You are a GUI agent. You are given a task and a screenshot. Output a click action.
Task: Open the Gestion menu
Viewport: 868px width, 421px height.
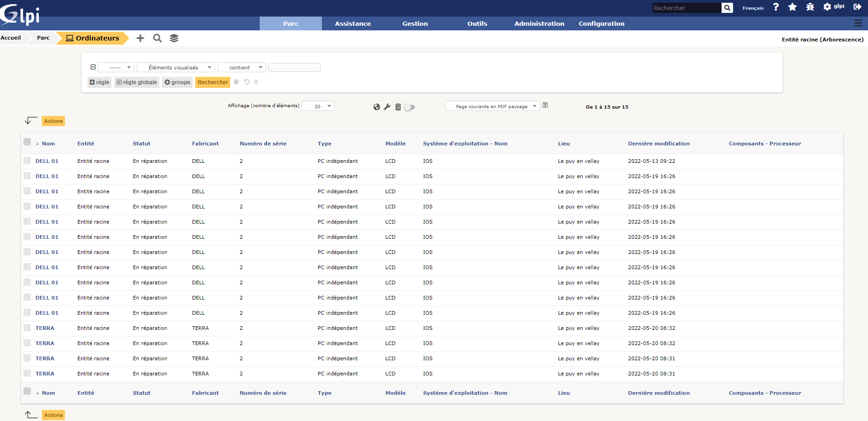pos(415,23)
